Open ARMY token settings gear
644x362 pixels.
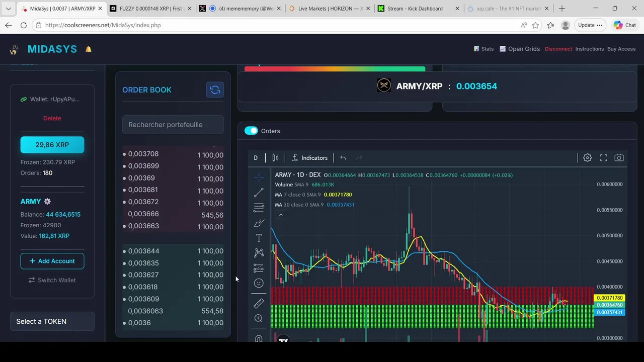click(x=47, y=202)
